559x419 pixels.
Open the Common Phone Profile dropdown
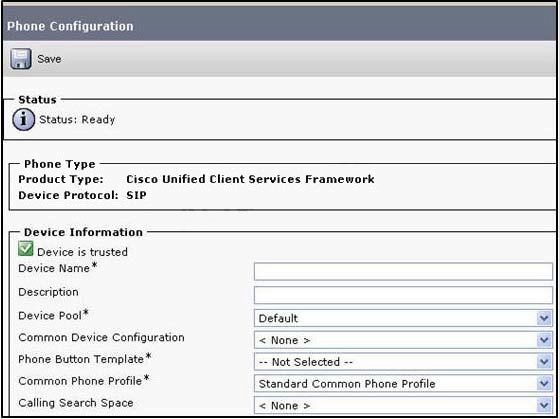coord(403,384)
